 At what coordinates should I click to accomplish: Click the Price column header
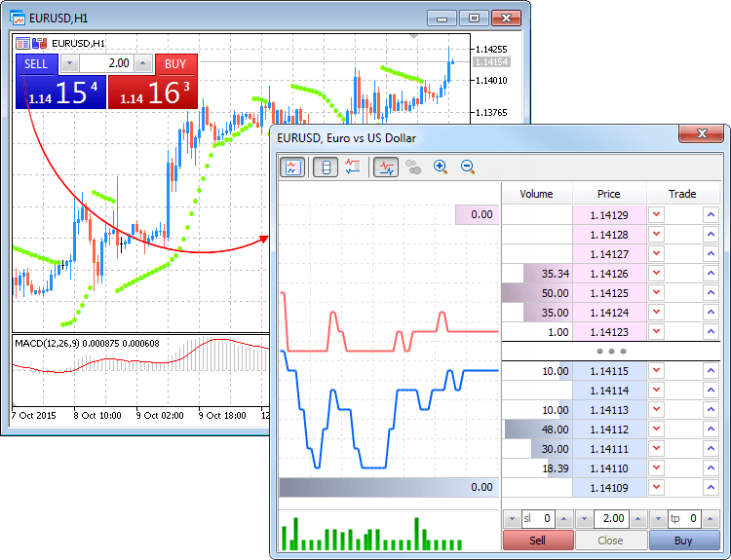tap(609, 194)
